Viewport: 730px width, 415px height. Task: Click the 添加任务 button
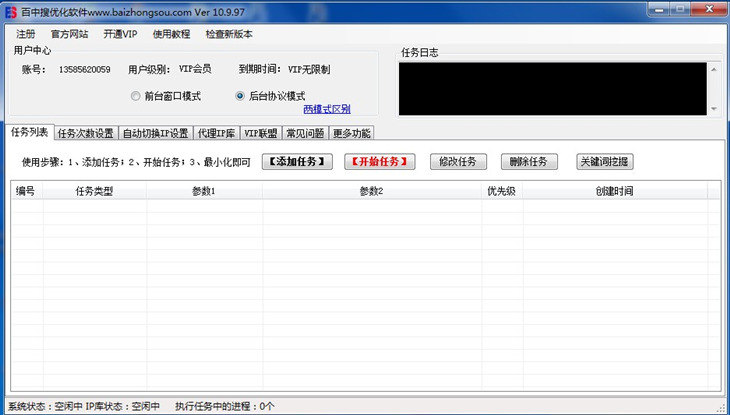click(x=297, y=162)
